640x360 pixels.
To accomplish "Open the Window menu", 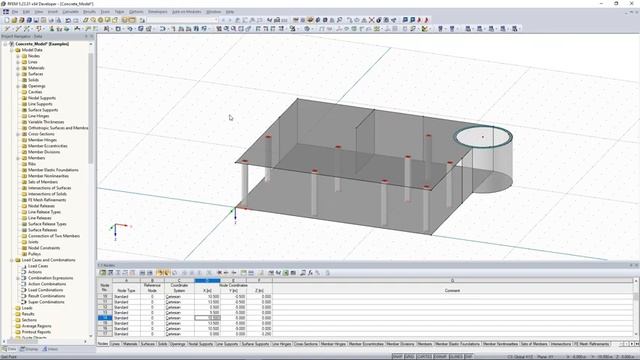I will pos(213,12).
